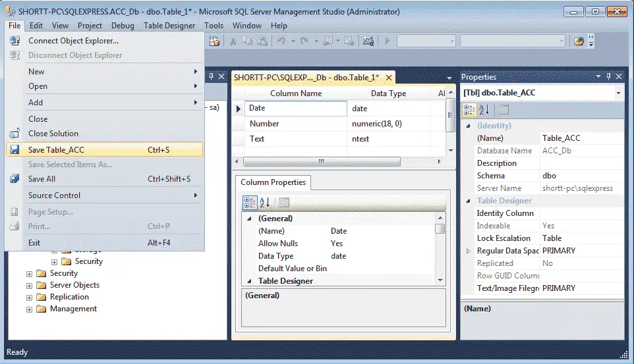Click the XML query icon left of scissors

[x=214, y=41]
